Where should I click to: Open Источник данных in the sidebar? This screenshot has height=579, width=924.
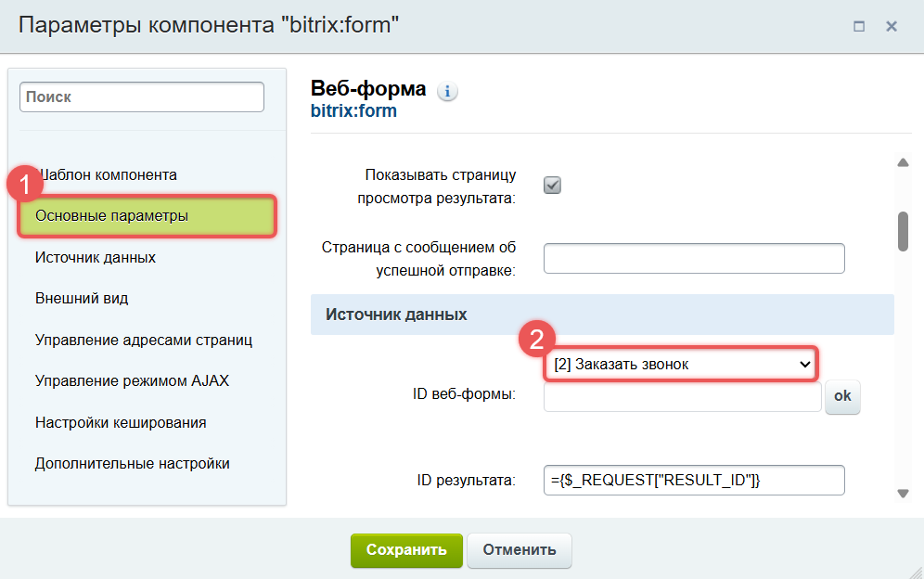point(96,258)
